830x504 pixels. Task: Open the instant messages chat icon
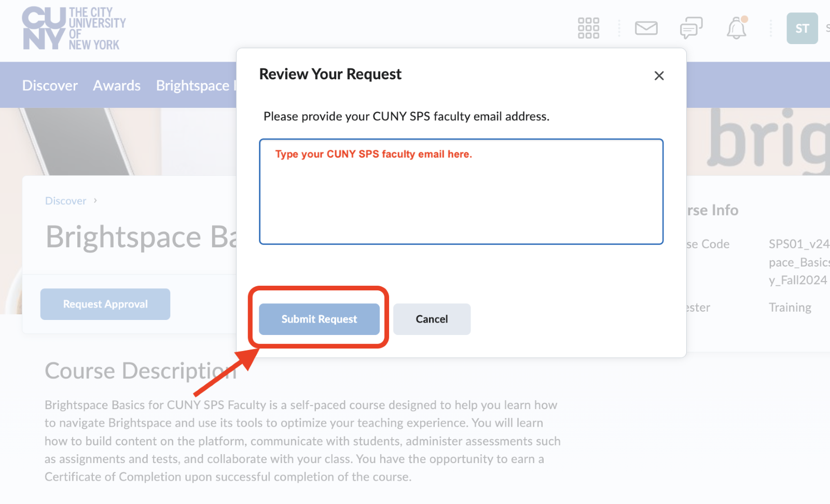click(691, 29)
